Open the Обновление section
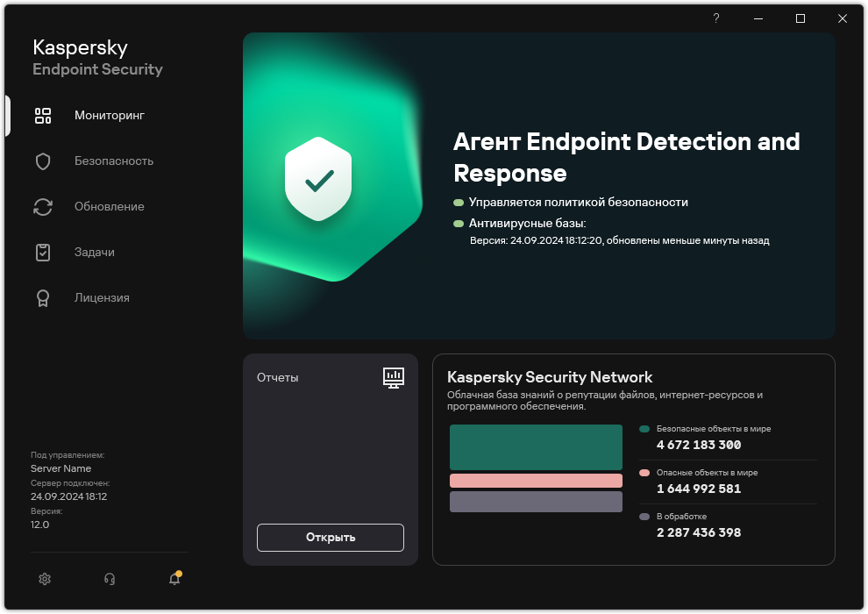Viewport: 868px width, 614px height. click(x=110, y=206)
